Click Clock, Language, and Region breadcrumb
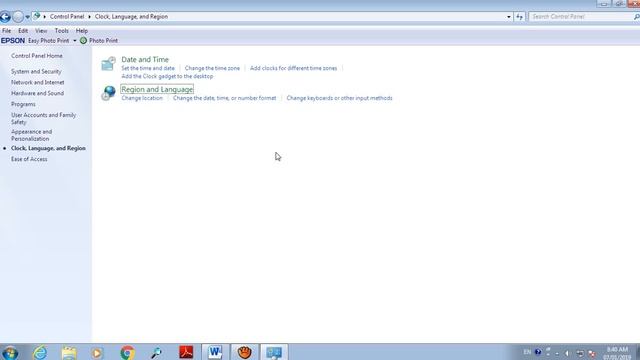 pyautogui.click(x=131, y=17)
